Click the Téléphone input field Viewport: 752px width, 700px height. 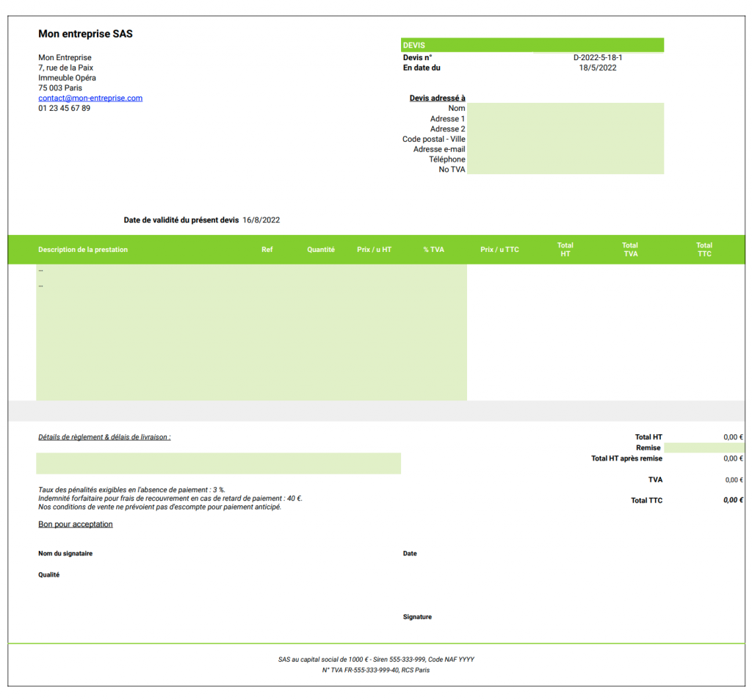(x=565, y=159)
